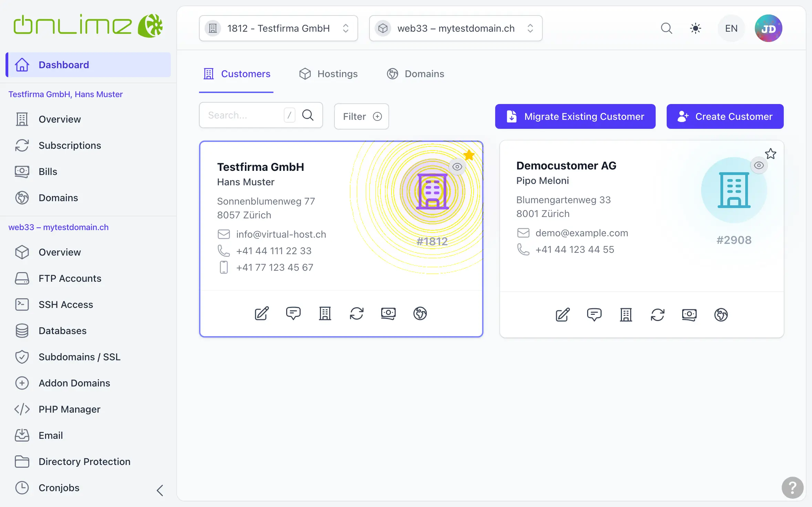
Task: Open subscriptions refresh icon on Democustomer AG card
Action: point(658,315)
